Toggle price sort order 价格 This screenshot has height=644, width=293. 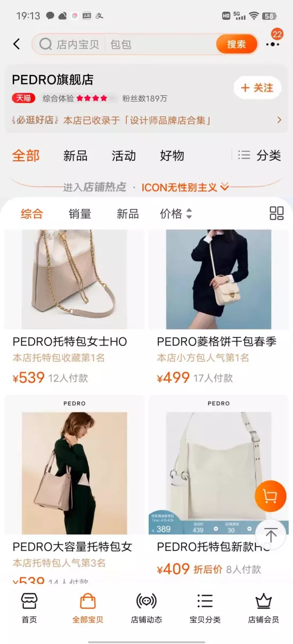coord(176,214)
